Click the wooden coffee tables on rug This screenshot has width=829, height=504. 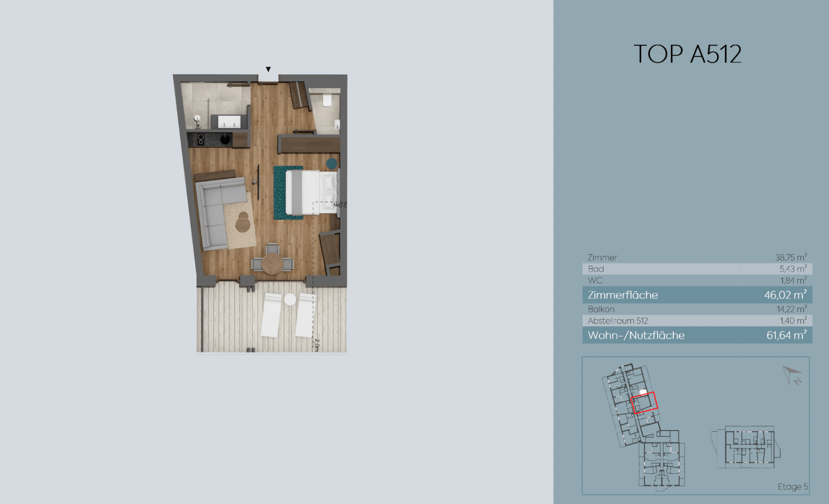tap(243, 222)
